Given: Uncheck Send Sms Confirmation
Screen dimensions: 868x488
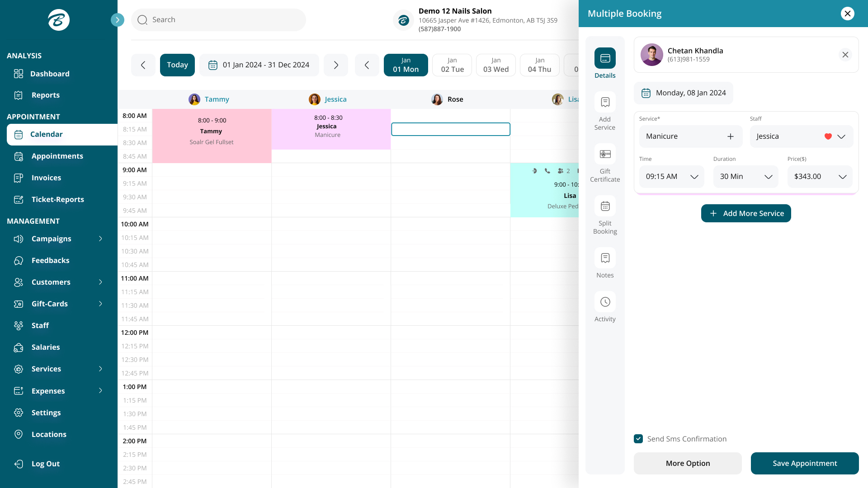Looking at the screenshot, I should [638, 439].
